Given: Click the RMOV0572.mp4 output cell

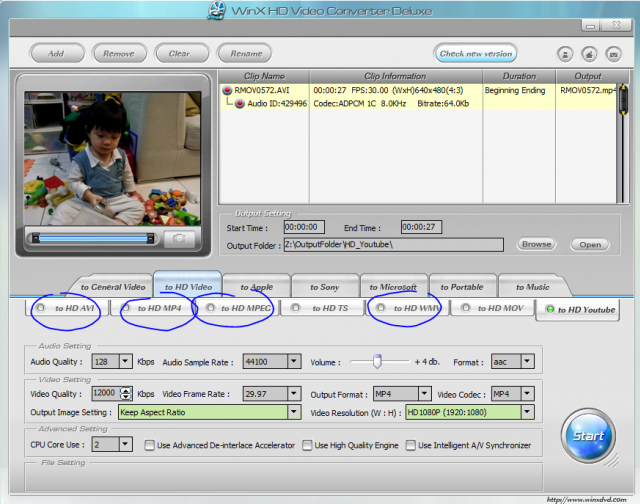Looking at the screenshot, I should [x=587, y=90].
